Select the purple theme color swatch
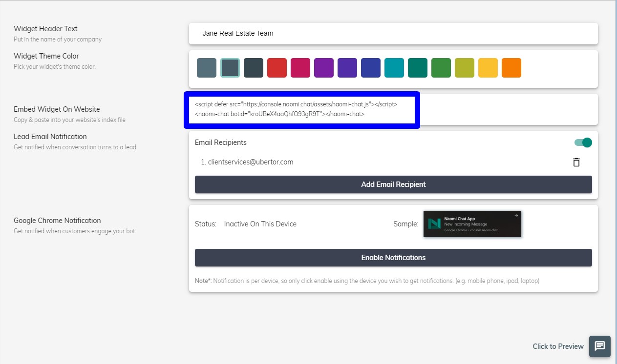The width and height of the screenshot is (617, 364). [x=324, y=68]
